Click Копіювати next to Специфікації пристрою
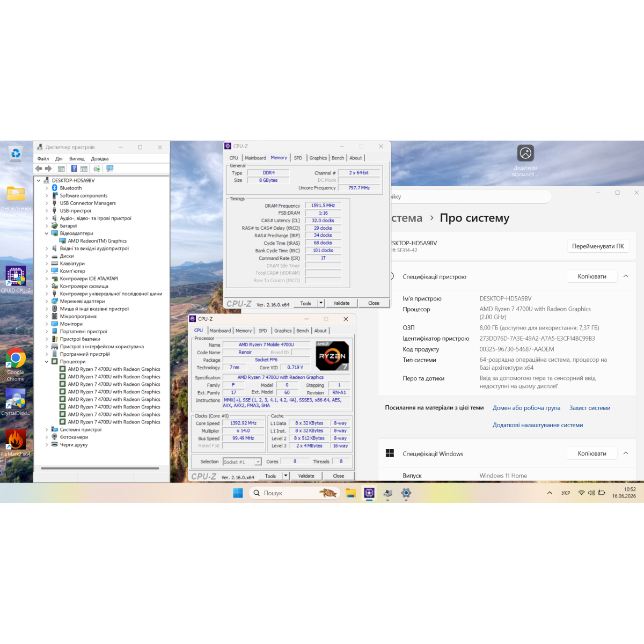 point(592,276)
